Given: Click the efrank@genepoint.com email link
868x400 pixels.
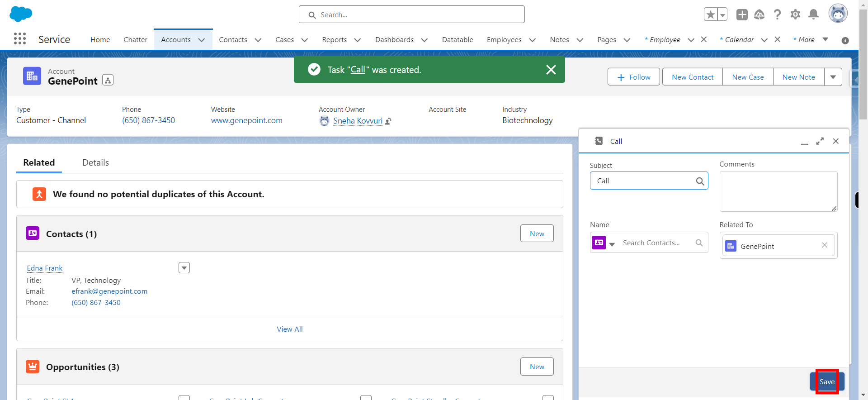Looking at the screenshot, I should [109, 291].
